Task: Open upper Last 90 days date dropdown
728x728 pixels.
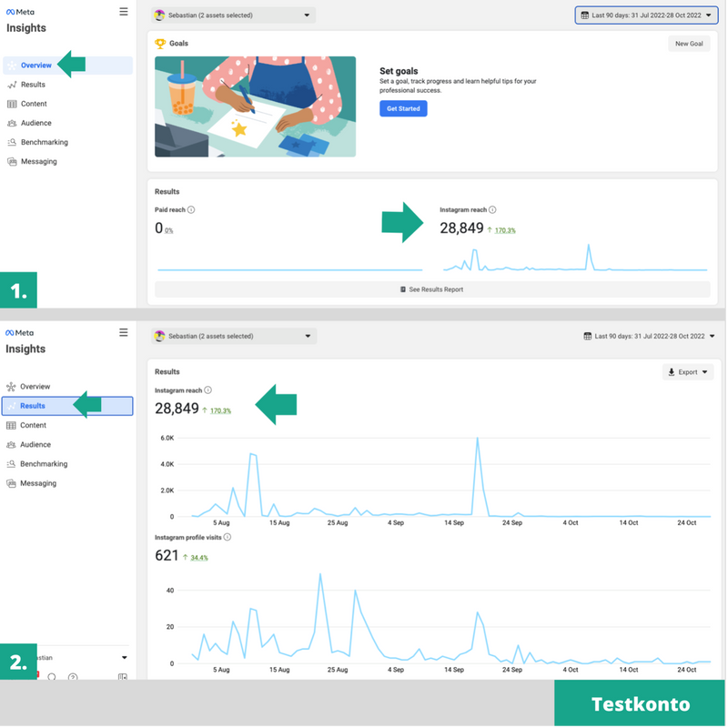Action: click(x=647, y=15)
